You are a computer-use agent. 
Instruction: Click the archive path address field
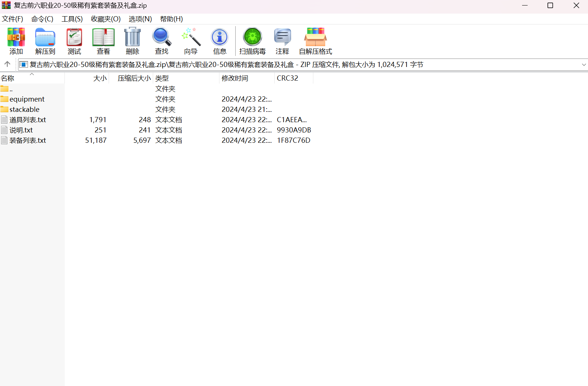click(302, 64)
